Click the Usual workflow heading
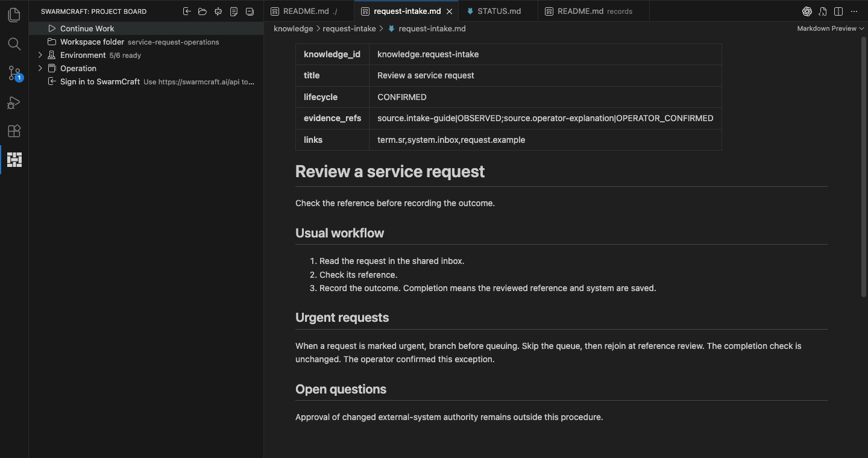Screen dimensions: 868x458 339,233
